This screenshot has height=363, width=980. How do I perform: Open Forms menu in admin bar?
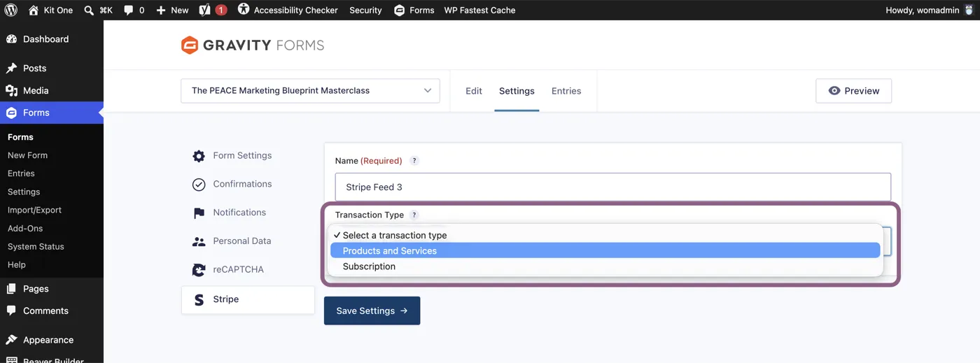click(414, 10)
